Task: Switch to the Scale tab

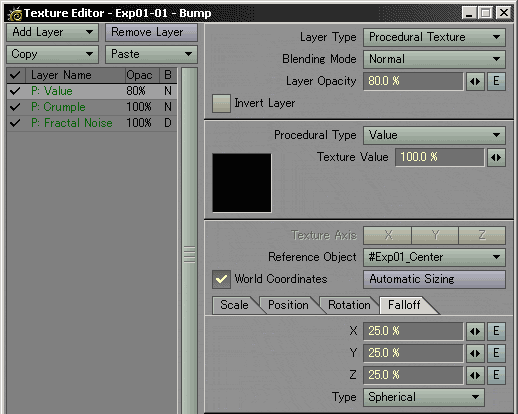Action: pos(234,305)
